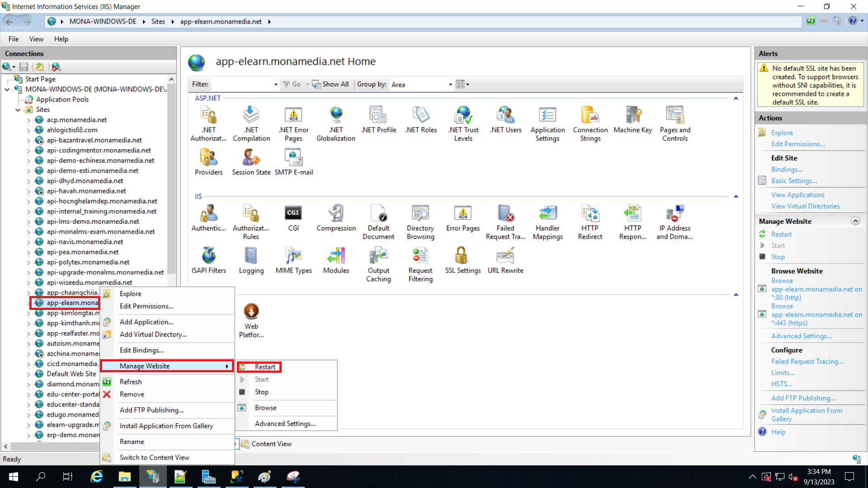Open Modules feature icon
The height and width of the screenshot is (488, 868).
pos(336,261)
